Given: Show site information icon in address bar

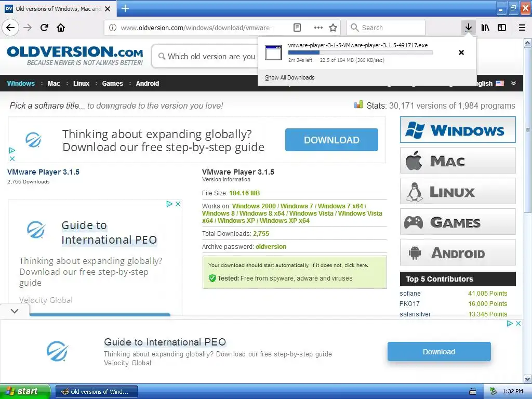Looking at the screenshot, I should 113,28.
